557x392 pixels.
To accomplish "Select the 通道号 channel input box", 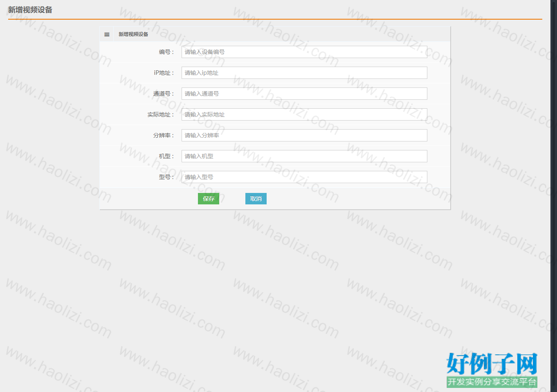I will click(304, 94).
